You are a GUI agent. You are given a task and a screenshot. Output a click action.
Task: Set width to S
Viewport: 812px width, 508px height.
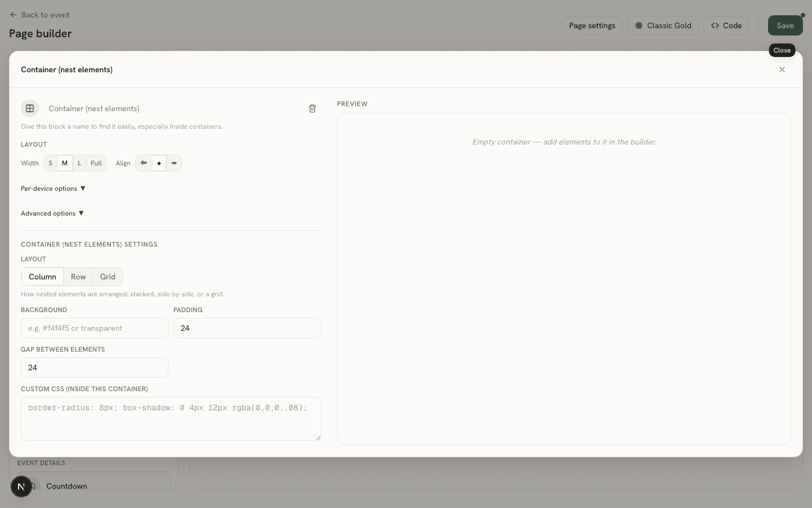pos(50,163)
